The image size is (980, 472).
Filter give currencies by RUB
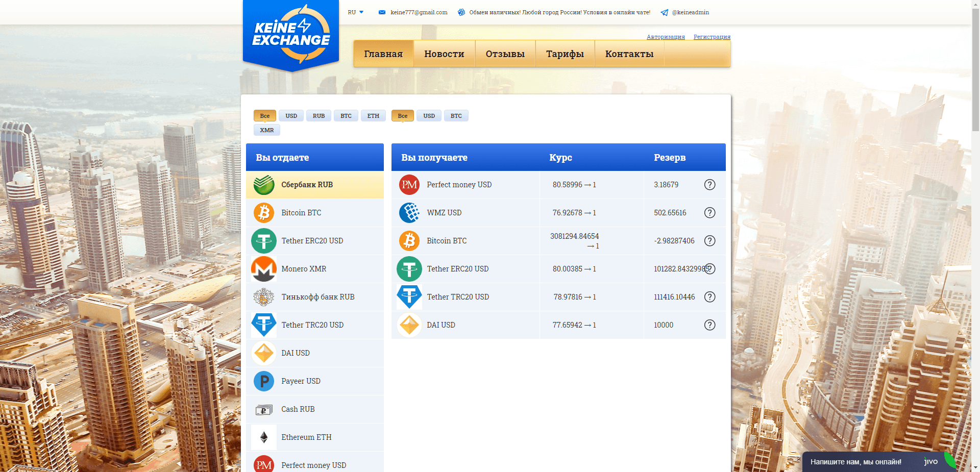click(318, 116)
